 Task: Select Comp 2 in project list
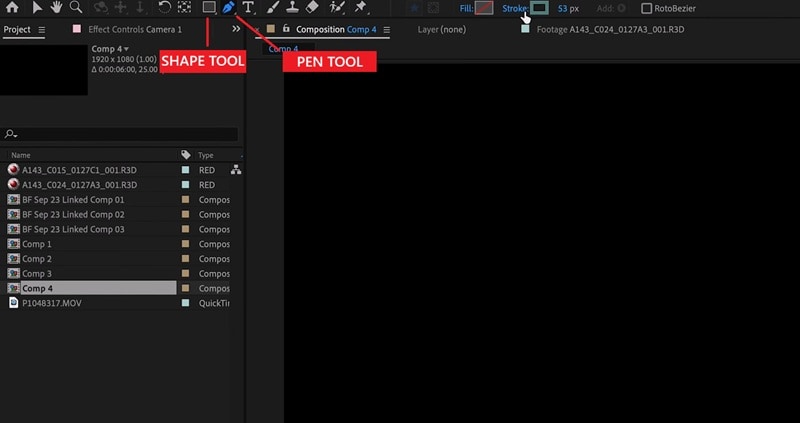pyautogui.click(x=37, y=259)
